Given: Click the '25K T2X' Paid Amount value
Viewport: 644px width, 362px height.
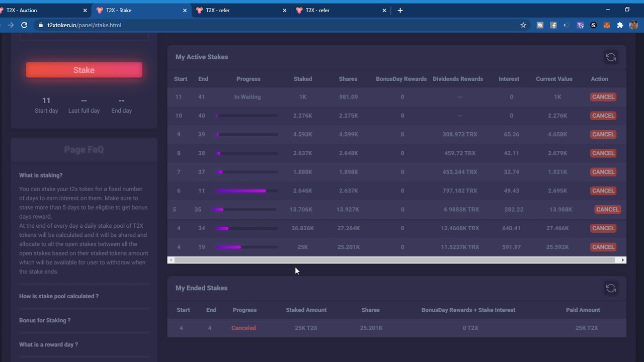Looking at the screenshot, I should pyautogui.click(x=587, y=328).
